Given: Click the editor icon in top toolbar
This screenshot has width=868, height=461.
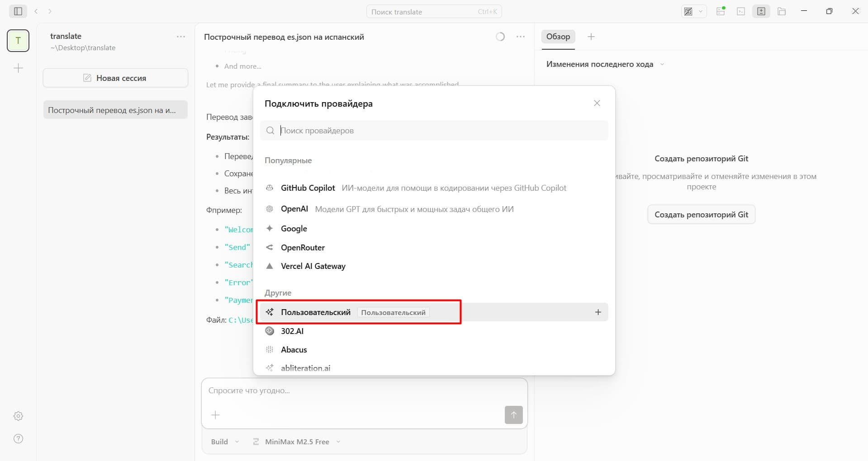Looking at the screenshot, I should 688,12.
